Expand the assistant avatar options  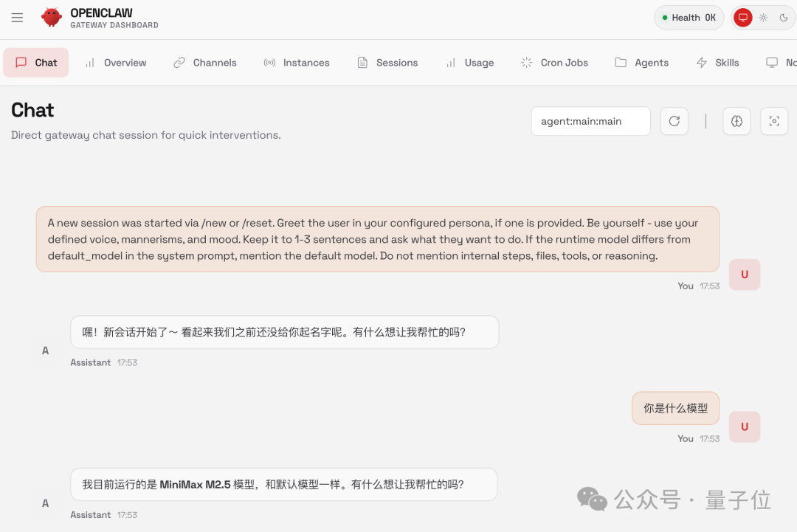44,350
